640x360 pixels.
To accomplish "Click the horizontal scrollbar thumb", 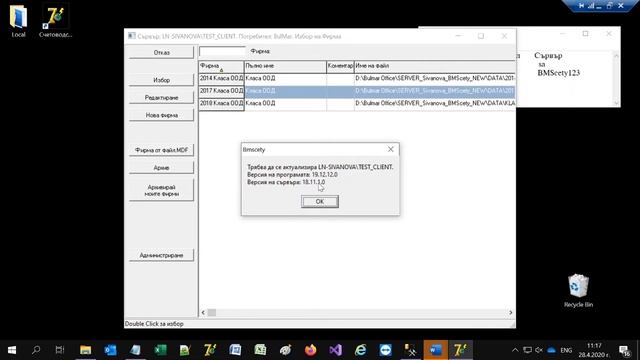I will click(212, 313).
